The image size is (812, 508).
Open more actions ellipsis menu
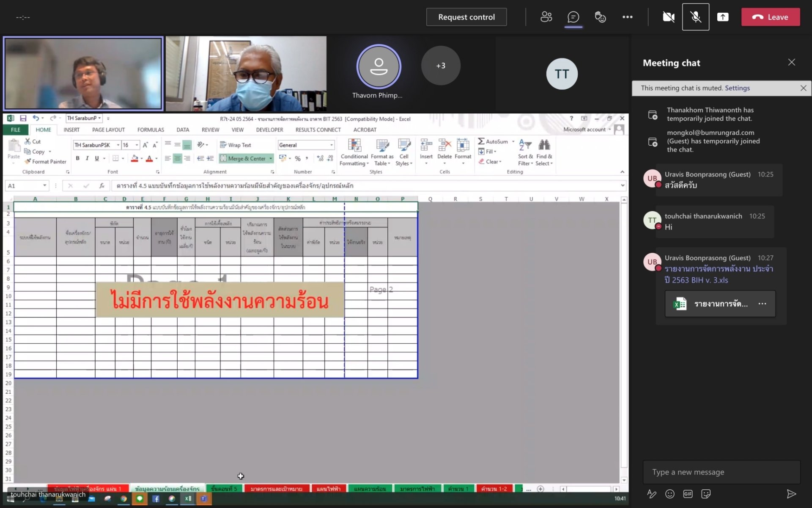[x=627, y=17]
